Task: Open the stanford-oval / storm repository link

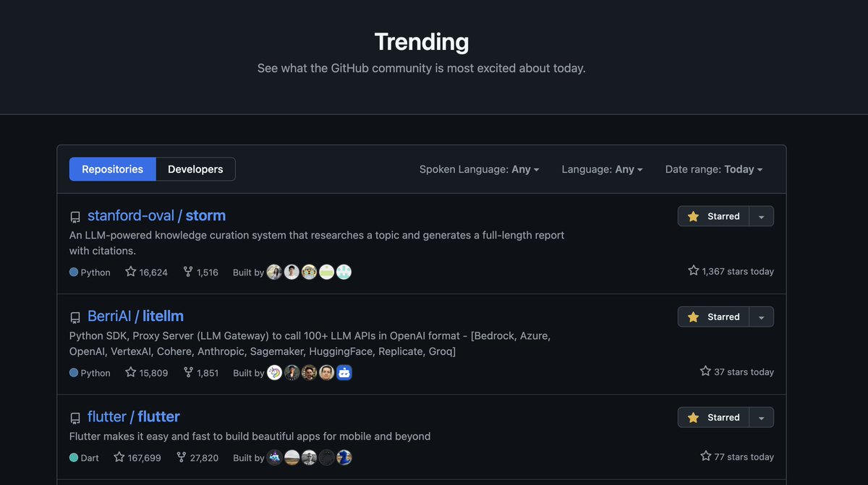Action: (156, 215)
